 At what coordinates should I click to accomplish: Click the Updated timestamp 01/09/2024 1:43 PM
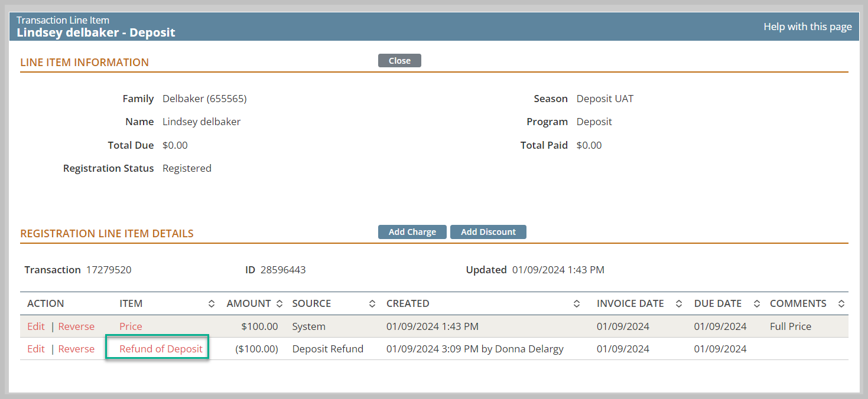tap(558, 270)
